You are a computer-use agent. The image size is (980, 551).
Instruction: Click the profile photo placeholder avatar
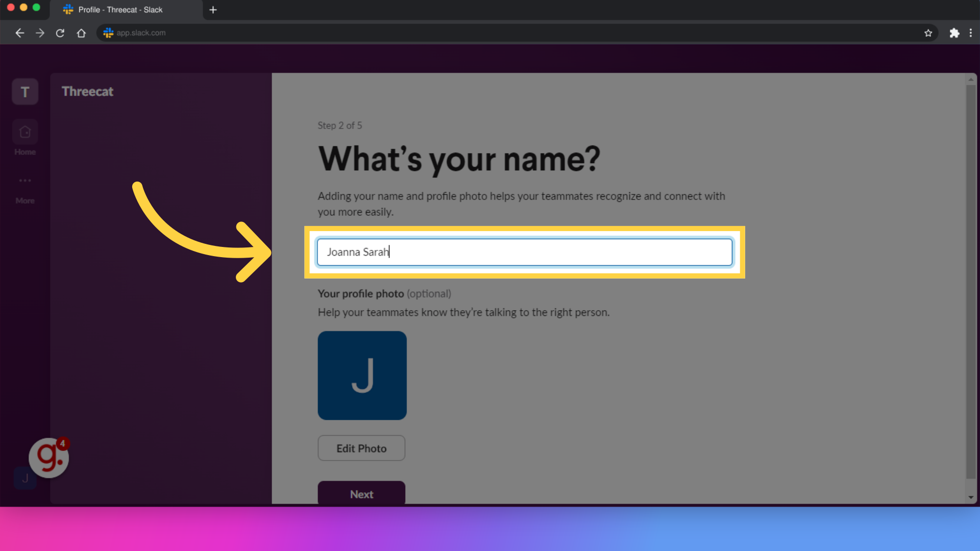click(361, 375)
